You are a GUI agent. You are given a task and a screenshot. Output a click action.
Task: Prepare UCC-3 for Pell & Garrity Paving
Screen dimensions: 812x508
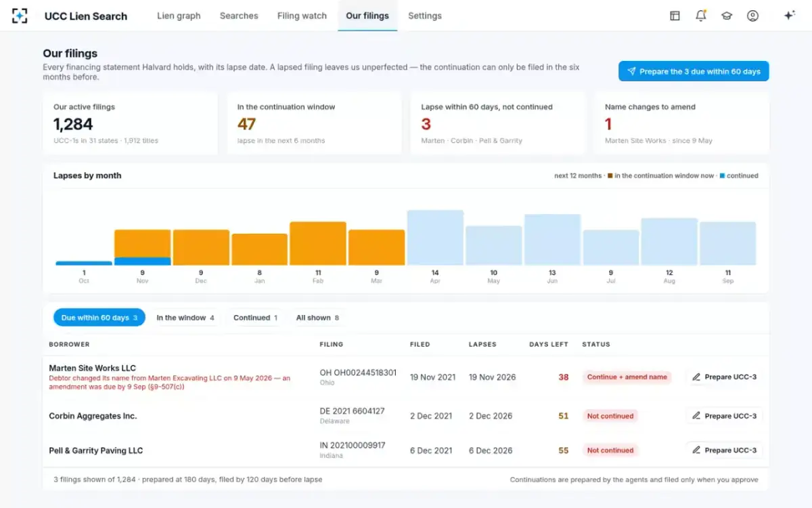[x=724, y=450]
